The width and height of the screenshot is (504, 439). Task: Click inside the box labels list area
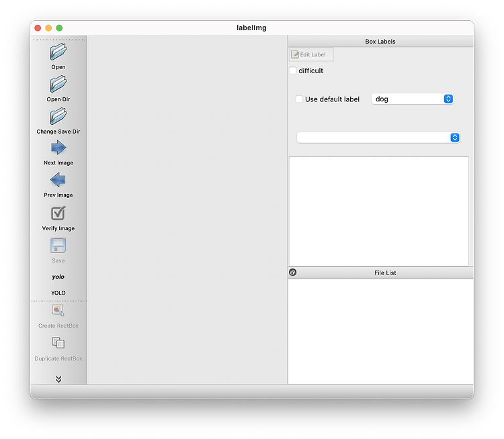point(378,211)
